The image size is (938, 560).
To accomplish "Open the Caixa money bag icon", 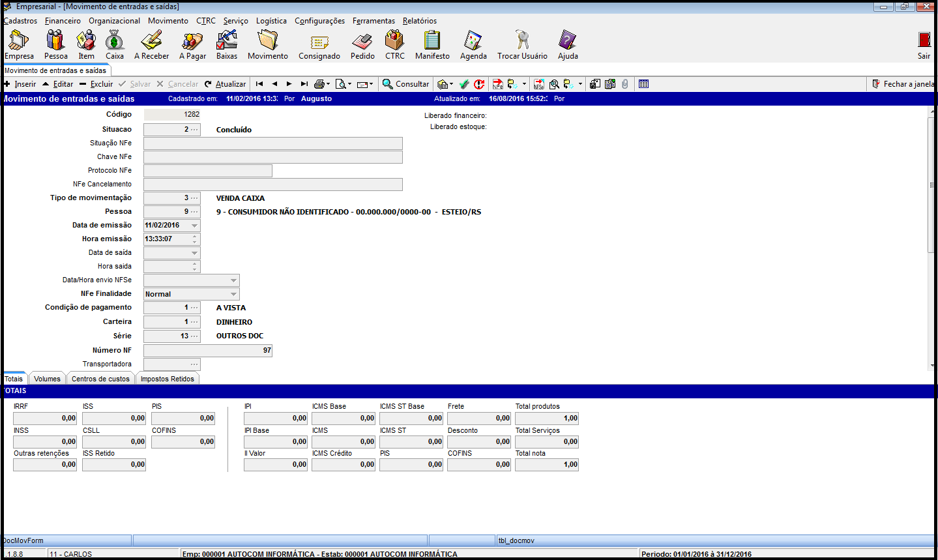I will (115, 45).
